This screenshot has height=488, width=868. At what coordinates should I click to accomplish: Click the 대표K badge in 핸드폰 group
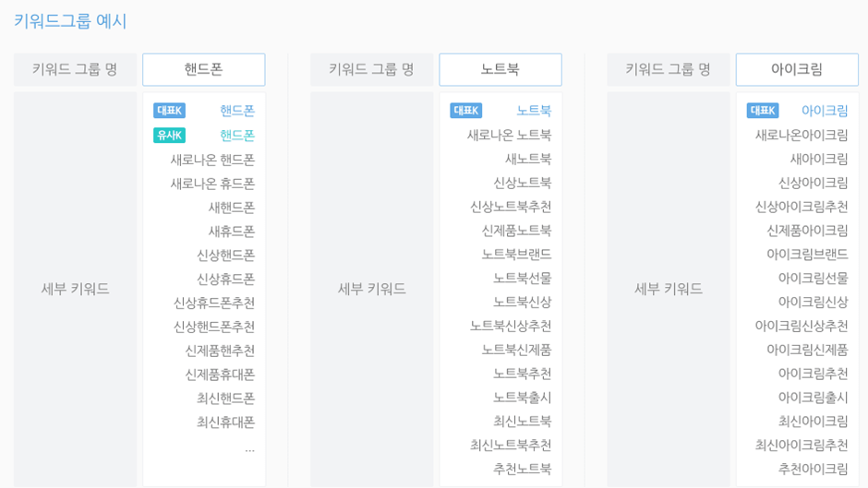[x=169, y=111]
